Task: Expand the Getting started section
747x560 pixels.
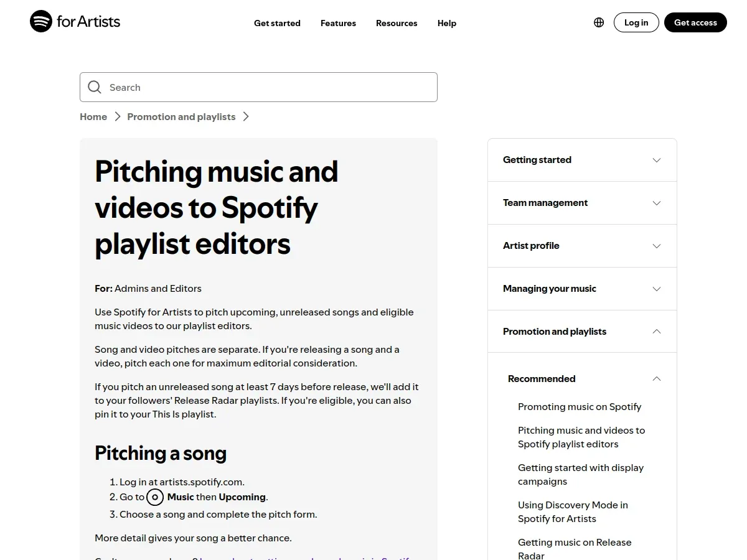Action: click(582, 160)
